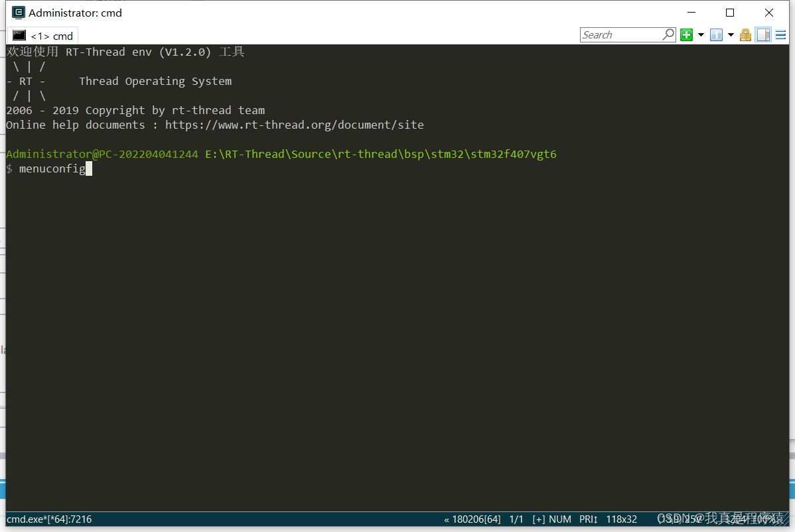795x532 pixels.
Task: Click the stm32f407vgt6 path text in prompt
Action: click(514, 155)
